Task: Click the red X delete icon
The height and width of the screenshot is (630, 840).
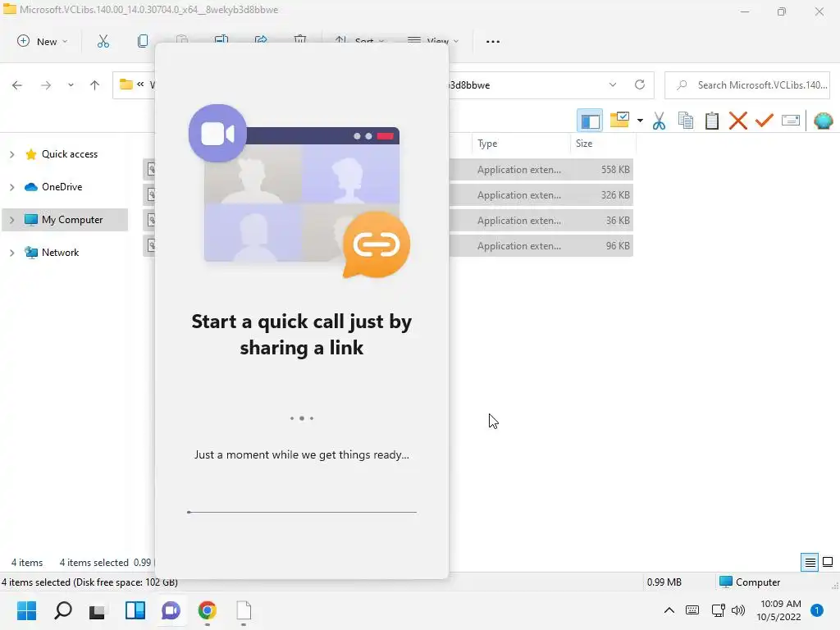Action: point(738,121)
